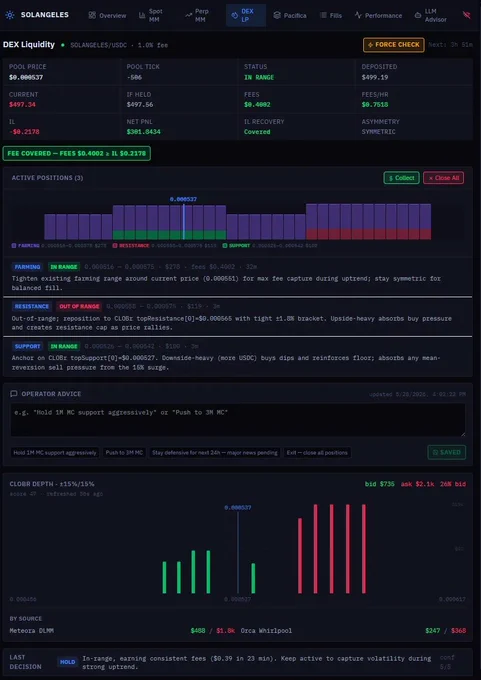The height and width of the screenshot is (680, 481).
Task: Click the FORCE CHECK button
Action: click(393, 45)
